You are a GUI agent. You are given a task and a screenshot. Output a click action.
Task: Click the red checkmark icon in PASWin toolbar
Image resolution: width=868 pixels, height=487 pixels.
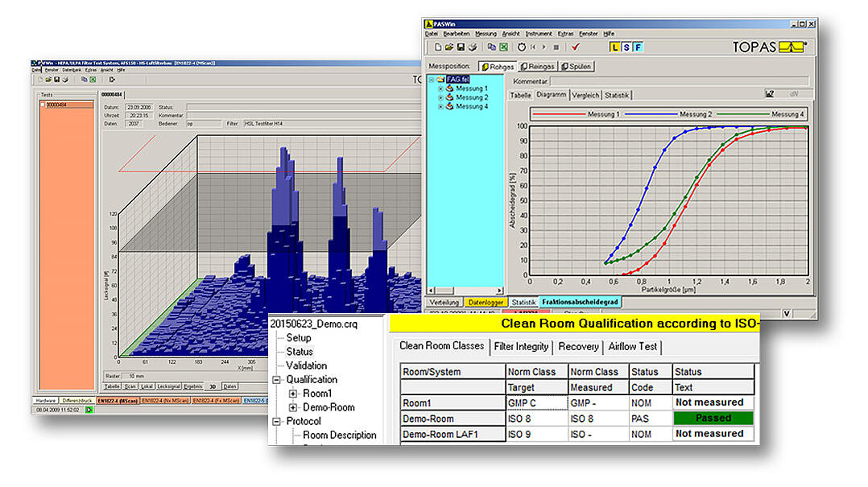[x=575, y=47]
